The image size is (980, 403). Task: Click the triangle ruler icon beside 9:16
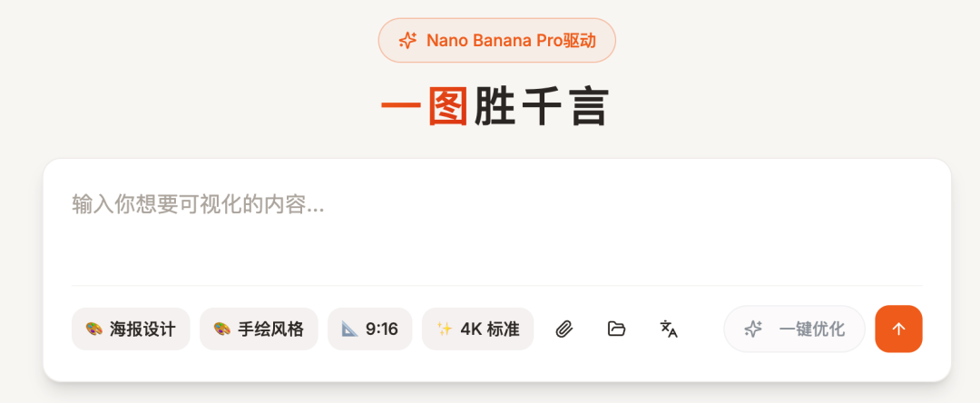point(350,329)
